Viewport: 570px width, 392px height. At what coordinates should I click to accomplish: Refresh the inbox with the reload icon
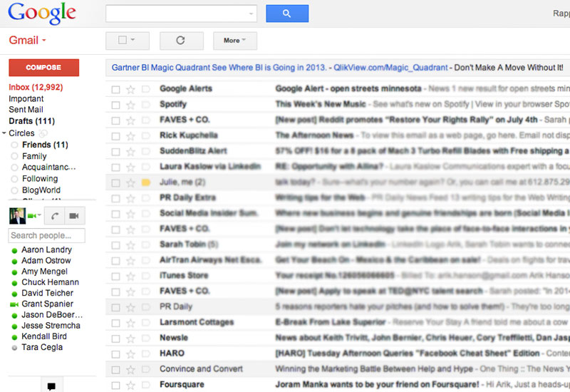(x=181, y=41)
